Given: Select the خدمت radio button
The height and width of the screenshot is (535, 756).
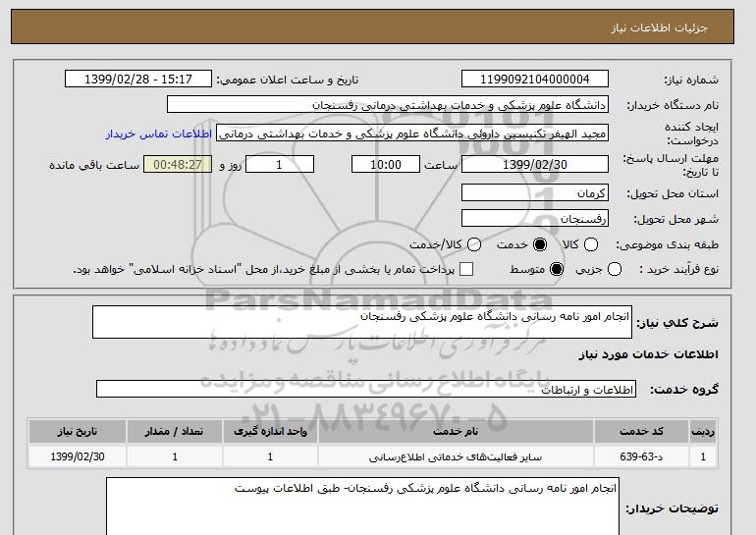Looking at the screenshot, I should 540,244.
